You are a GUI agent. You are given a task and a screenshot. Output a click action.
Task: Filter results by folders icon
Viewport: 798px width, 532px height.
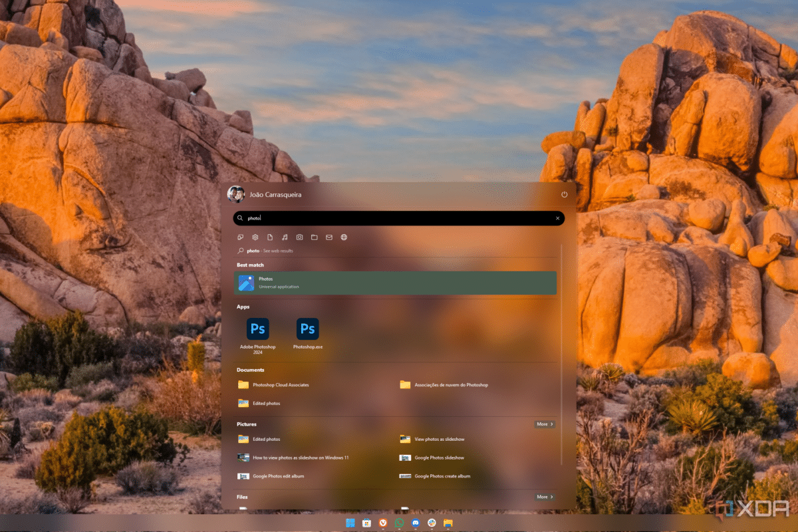click(315, 237)
